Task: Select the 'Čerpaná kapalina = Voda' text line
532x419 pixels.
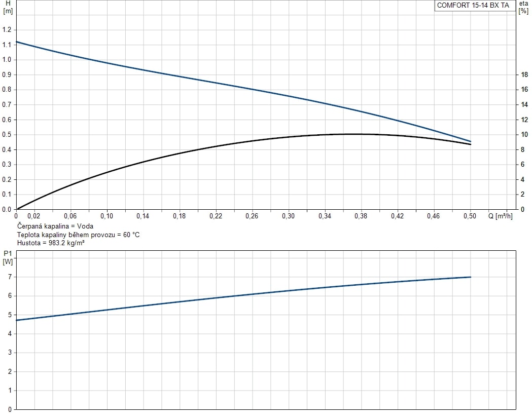Action: coord(55,226)
